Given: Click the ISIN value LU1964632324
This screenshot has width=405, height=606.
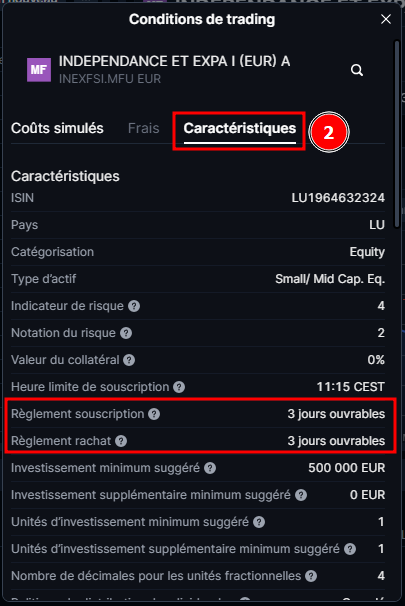Looking at the screenshot, I should tap(338, 198).
